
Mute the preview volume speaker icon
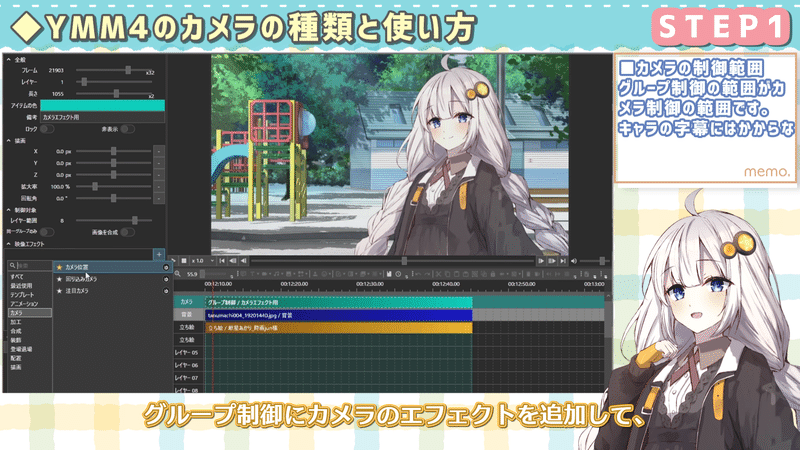pyautogui.click(x=574, y=261)
